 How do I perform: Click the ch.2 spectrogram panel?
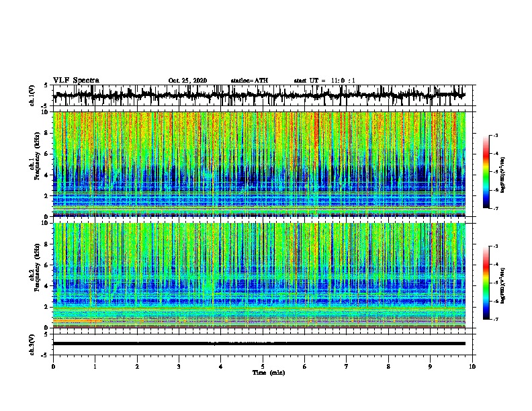(259, 275)
